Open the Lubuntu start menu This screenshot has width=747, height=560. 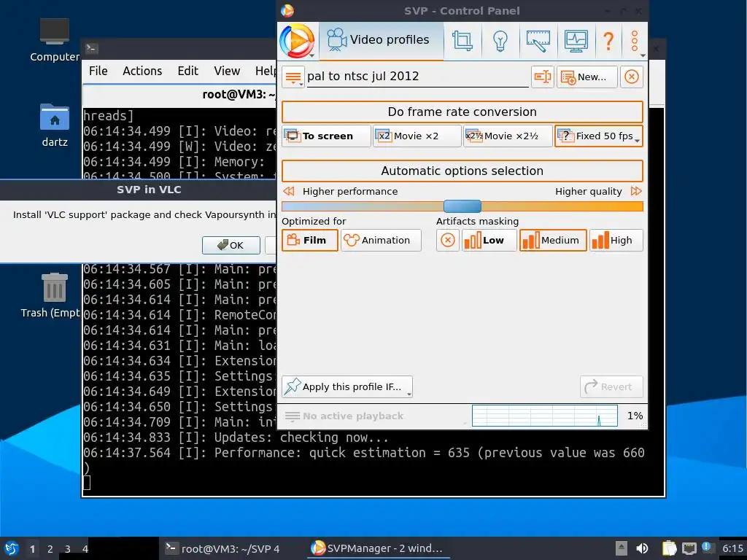[x=12, y=548]
